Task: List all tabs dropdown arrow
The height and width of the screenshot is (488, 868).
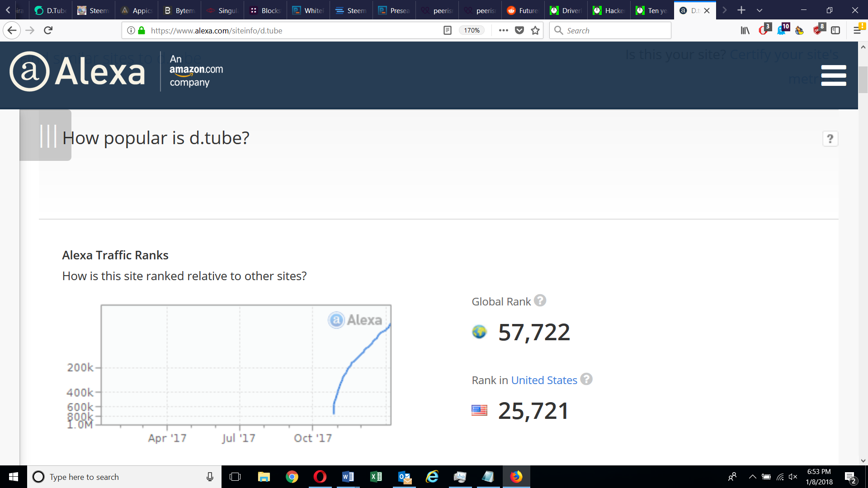Action: (x=759, y=10)
